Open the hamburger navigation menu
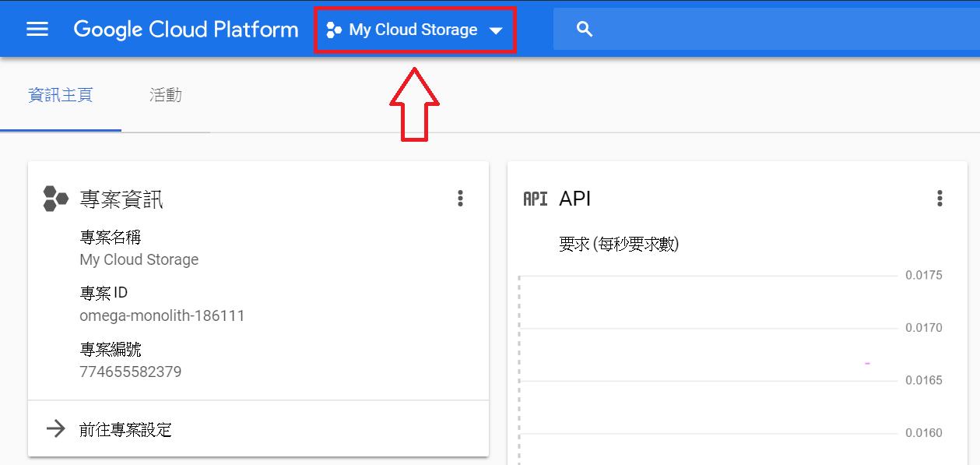This screenshot has height=465, width=980. (x=37, y=30)
